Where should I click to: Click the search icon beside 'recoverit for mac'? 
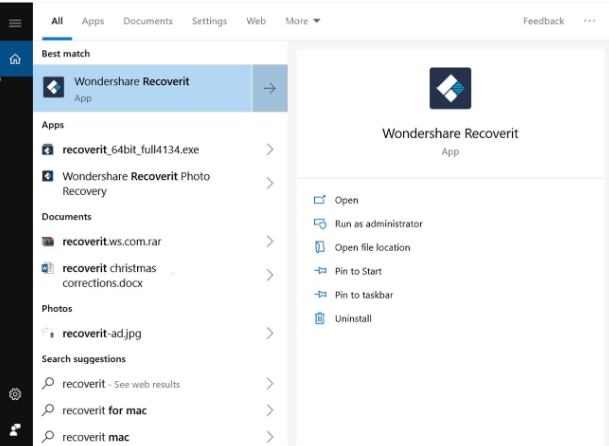click(48, 410)
